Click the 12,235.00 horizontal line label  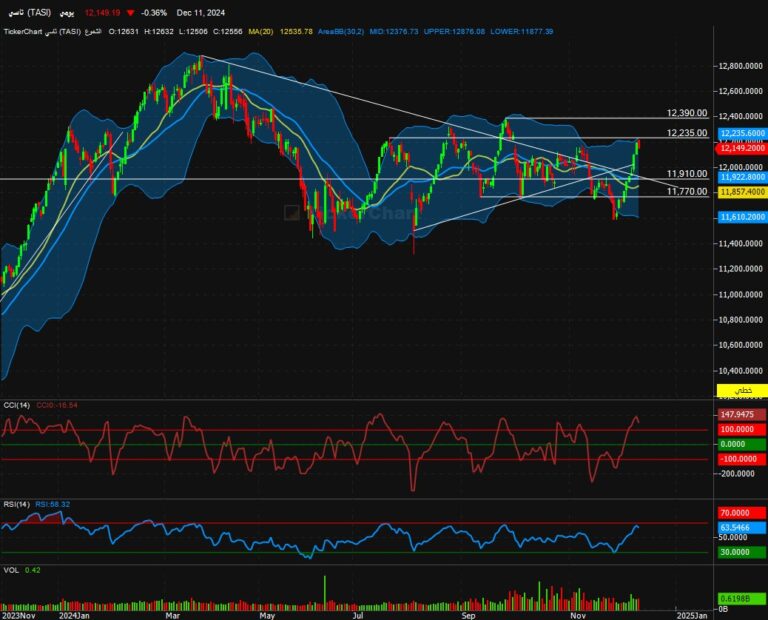[x=687, y=133]
